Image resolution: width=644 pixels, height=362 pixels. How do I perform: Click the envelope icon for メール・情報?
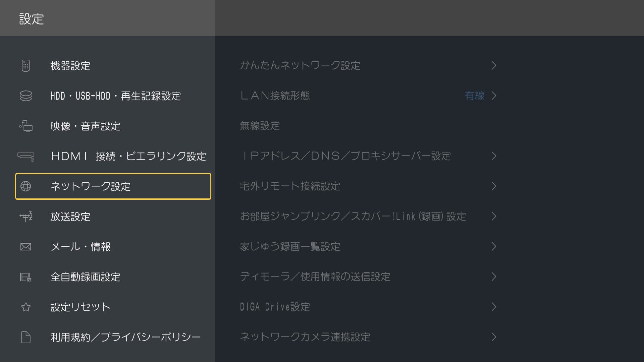tap(26, 247)
